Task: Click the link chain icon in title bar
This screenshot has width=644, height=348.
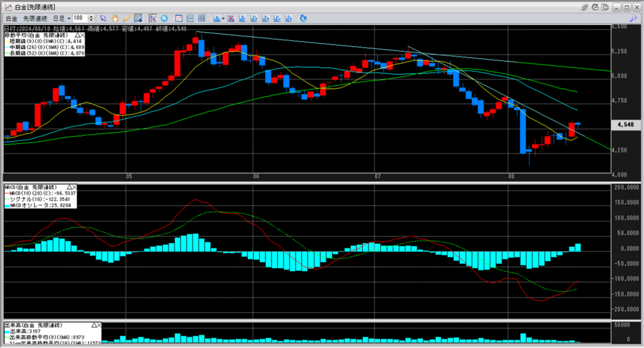Action: click(x=586, y=6)
